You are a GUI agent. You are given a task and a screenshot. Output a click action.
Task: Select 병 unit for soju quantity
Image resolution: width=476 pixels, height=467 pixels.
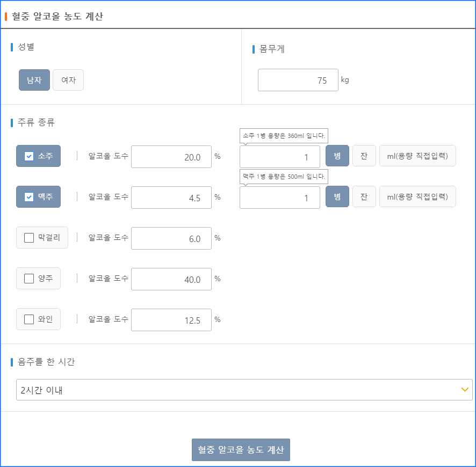click(x=337, y=156)
